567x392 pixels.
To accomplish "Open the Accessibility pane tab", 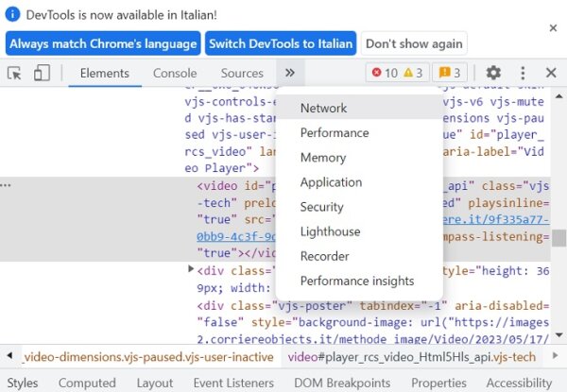I will pyautogui.click(x=519, y=383).
